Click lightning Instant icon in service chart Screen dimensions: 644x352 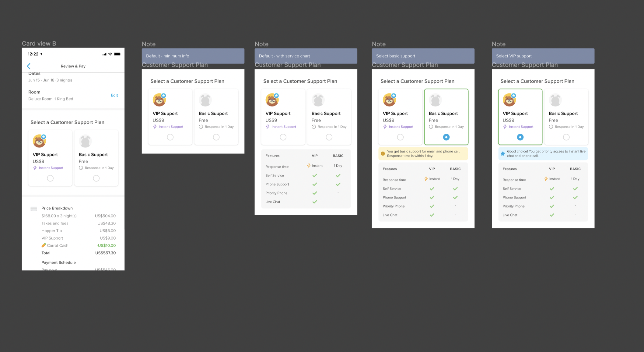309,166
